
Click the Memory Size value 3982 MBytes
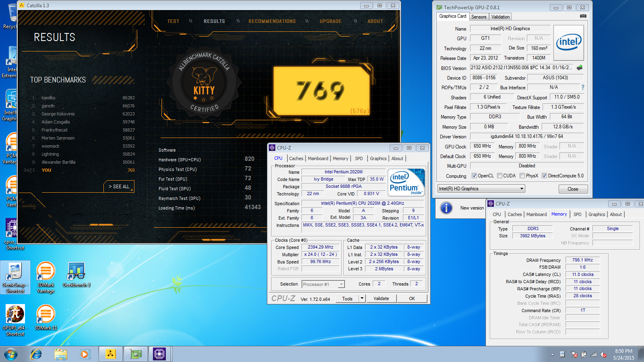click(533, 236)
